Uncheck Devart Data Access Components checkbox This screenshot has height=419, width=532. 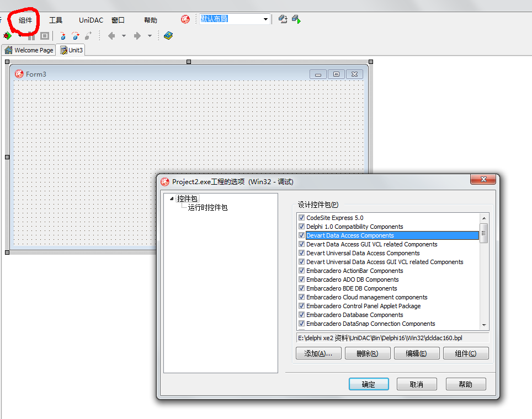click(301, 235)
